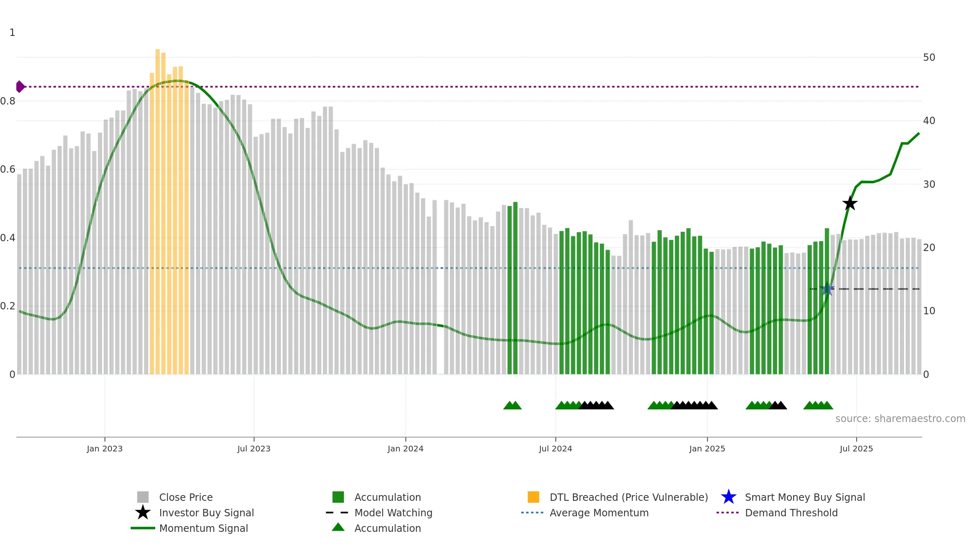Toggle the green triangle Accumulation legend entry
This screenshot has width=980, height=551.
(x=376, y=528)
